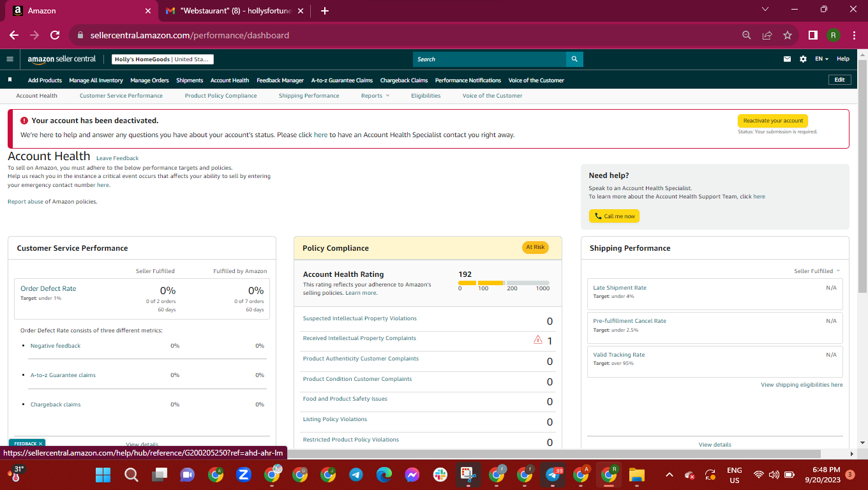
Task: Click the Amazon Seller Central logo
Action: (62, 59)
